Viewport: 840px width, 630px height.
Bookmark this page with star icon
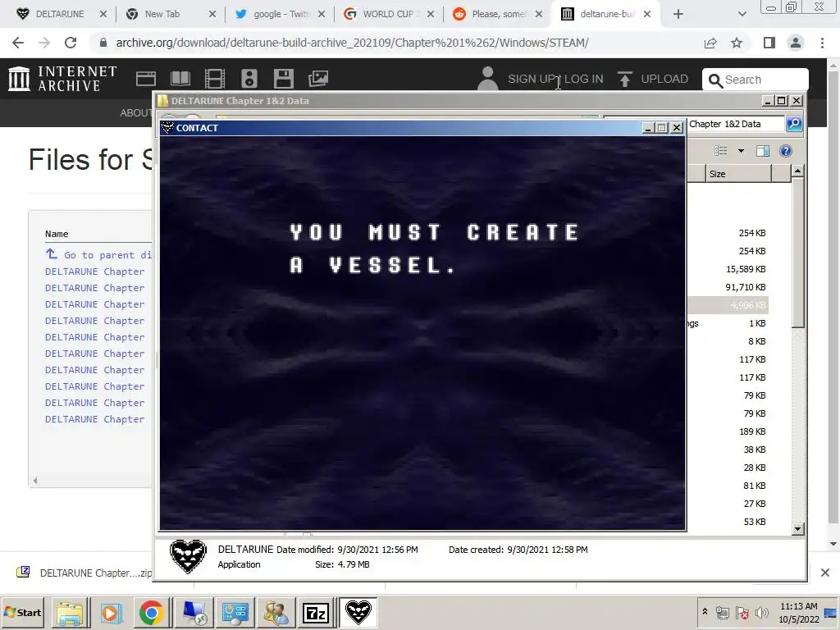point(737,43)
